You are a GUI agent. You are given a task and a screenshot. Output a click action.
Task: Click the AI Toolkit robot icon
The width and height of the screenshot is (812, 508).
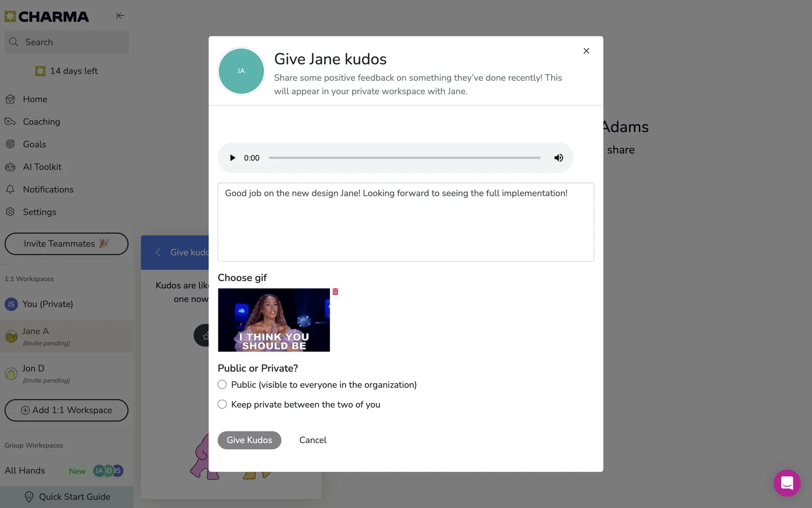(x=10, y=167)
